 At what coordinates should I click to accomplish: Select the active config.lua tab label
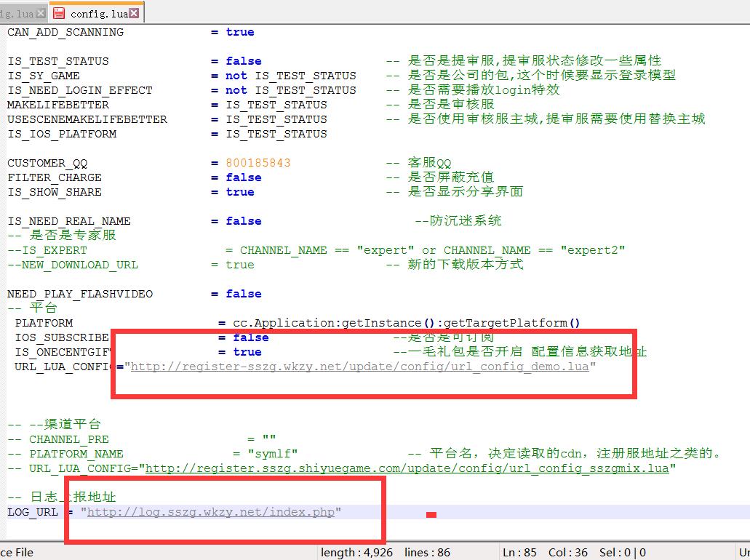(99, 13)
